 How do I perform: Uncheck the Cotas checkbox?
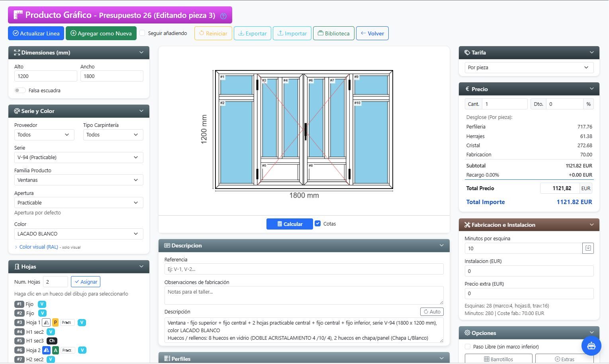(317, 224)
